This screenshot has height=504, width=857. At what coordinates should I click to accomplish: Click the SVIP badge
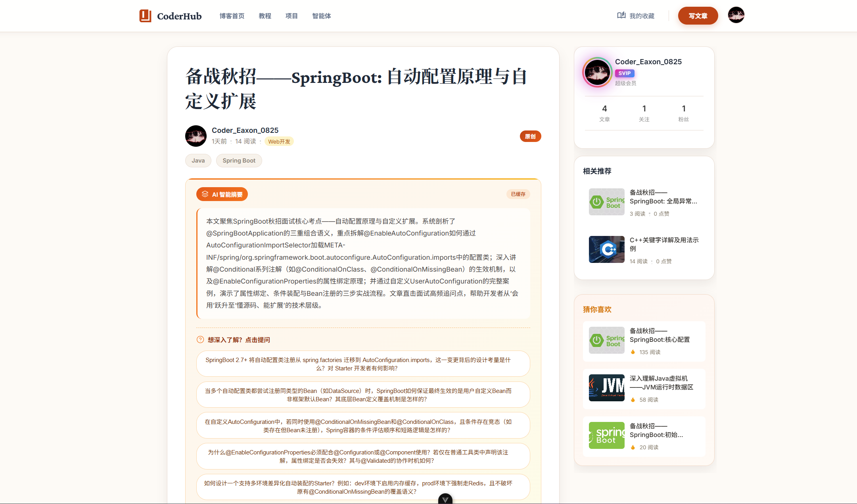click(x=624, y=73)
